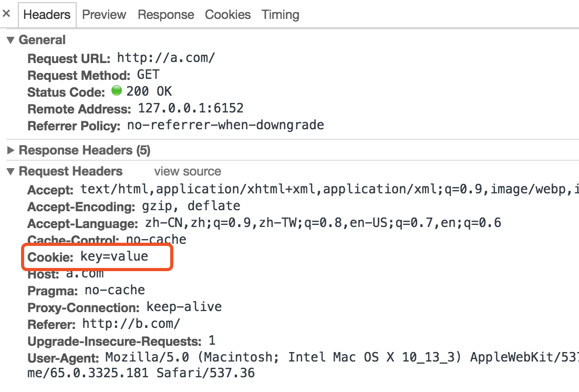Viewport: 579px width, 392px height.
Task: Switch to the Headers tab
Action: pos(47,15)
